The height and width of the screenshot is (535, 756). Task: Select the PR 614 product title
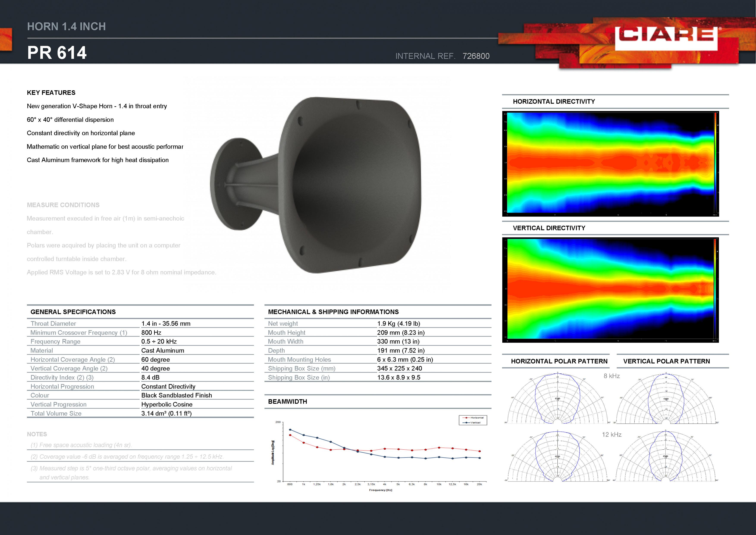pos(57,53)
